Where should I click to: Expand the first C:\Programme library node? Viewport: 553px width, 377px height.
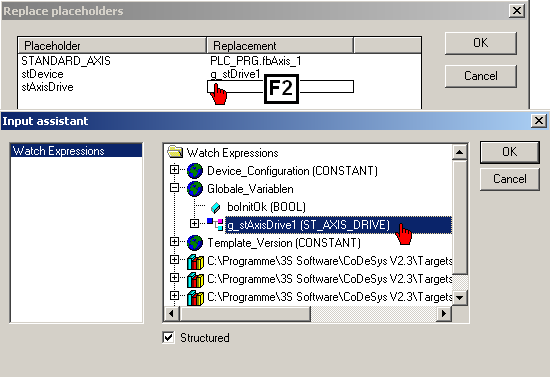174,260
